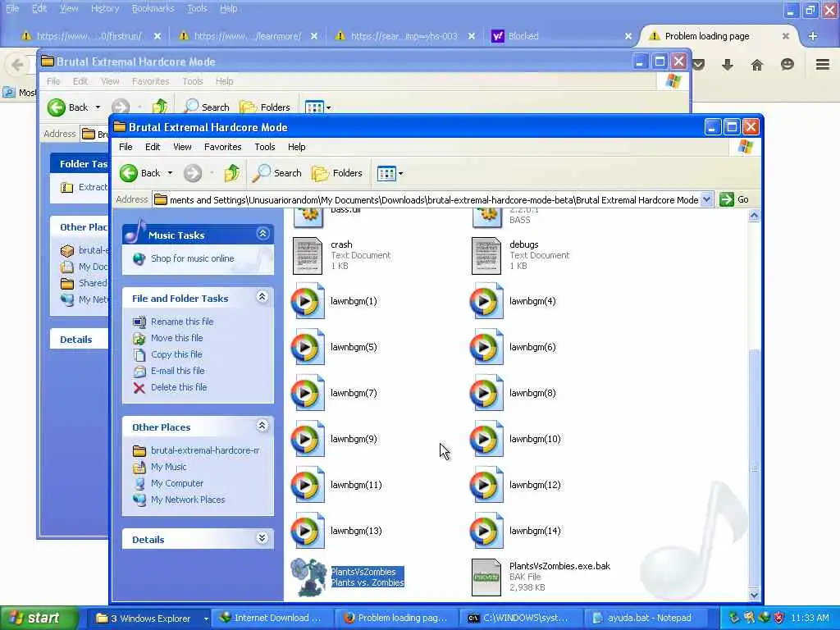Go up one folder level in front window
Viewport: 840px width, 630px height.
click(x=232, y=173)
